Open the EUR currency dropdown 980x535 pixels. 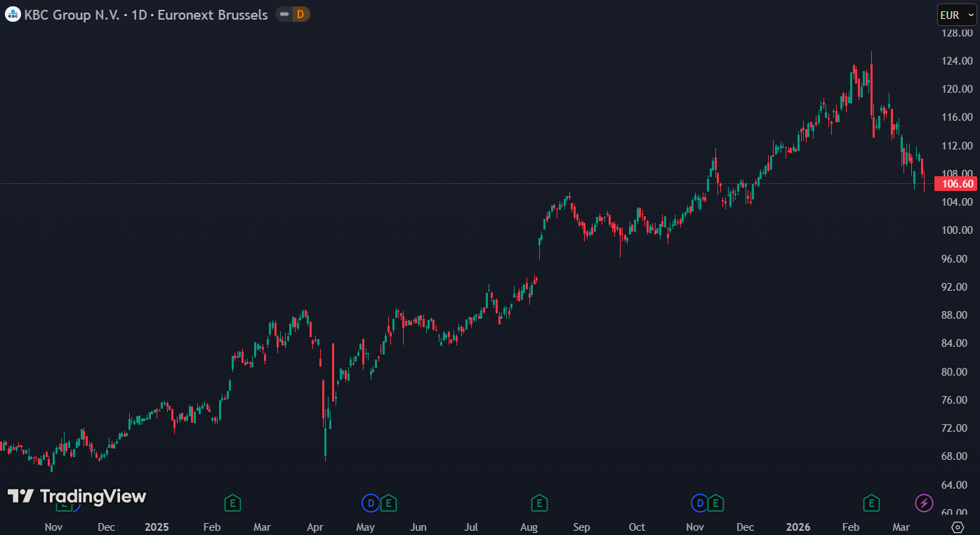click(957, 15)
